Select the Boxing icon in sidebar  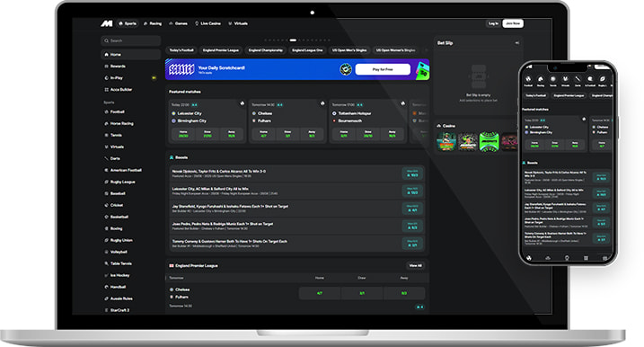point(106,228)
